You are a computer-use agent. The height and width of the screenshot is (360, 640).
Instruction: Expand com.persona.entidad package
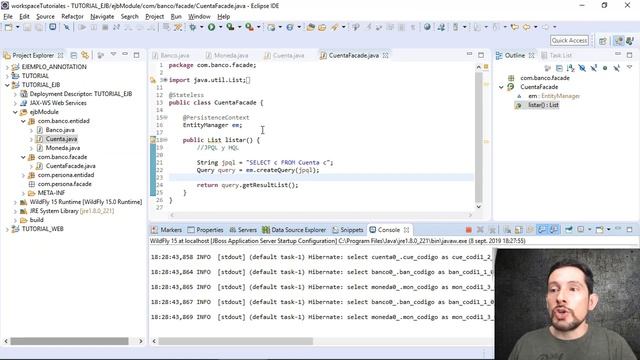(23, 175)
